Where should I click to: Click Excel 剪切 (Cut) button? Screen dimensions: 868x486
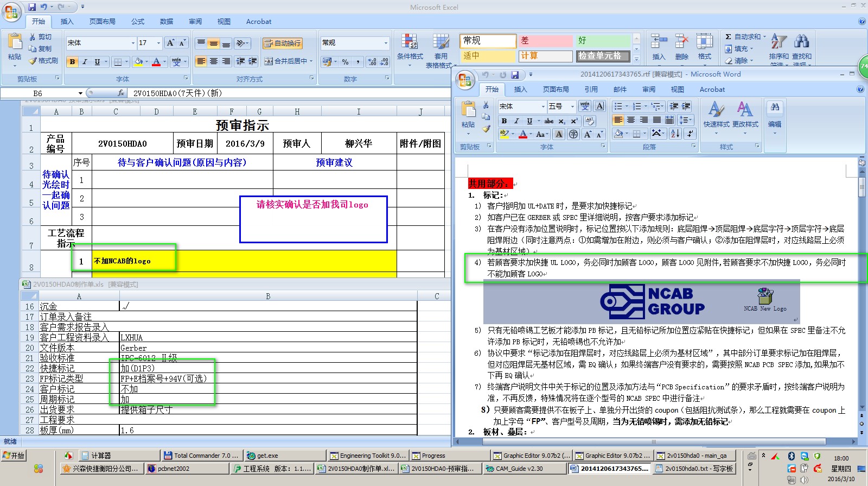(41, 37)
